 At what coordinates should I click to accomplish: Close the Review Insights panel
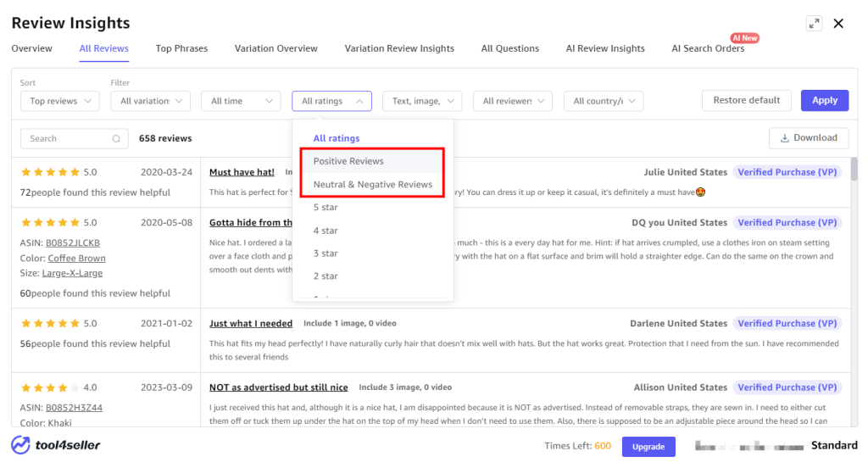coord(838,23)
